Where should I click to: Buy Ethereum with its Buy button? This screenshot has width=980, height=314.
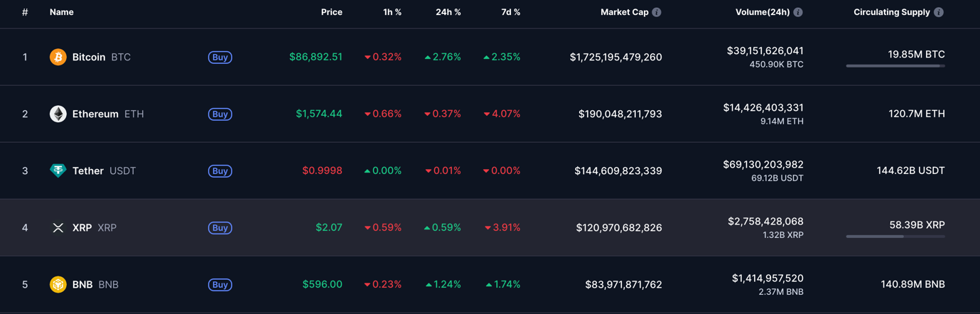(220, 114)
